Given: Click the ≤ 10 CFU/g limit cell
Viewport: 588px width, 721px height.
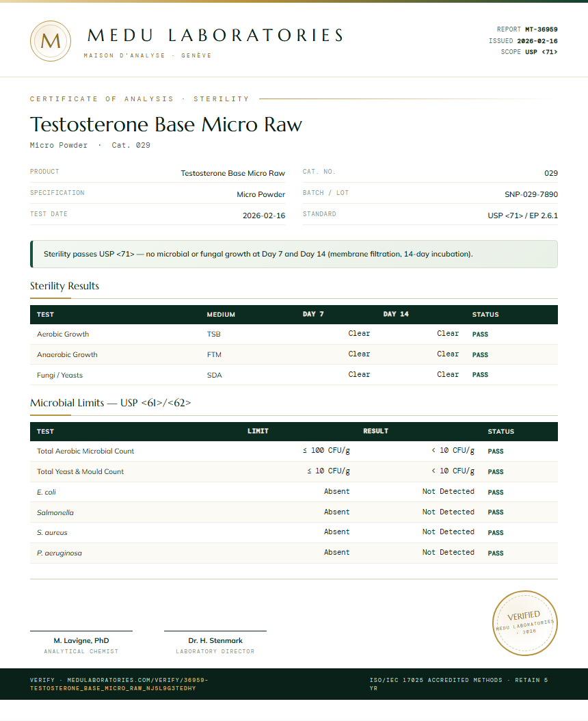Looking at the screenshot, I should tap(328, 471).
